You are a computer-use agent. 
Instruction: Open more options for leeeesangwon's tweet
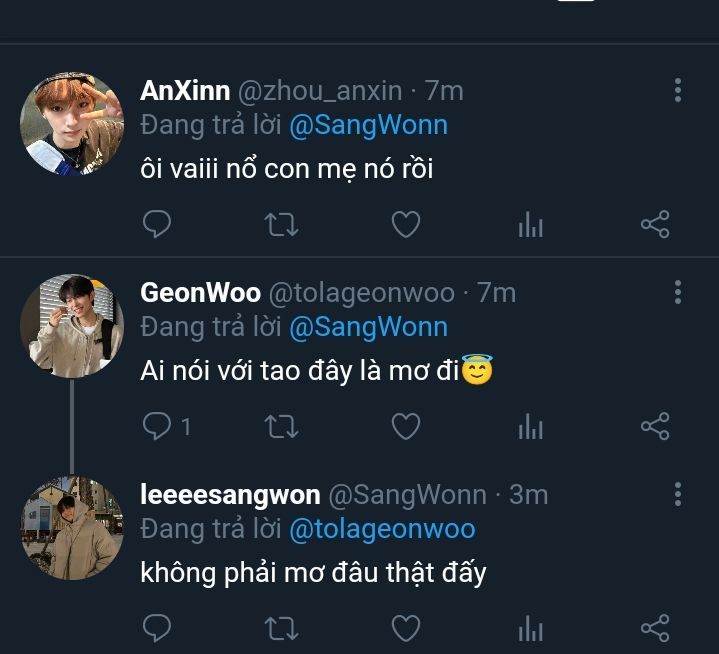678,494
